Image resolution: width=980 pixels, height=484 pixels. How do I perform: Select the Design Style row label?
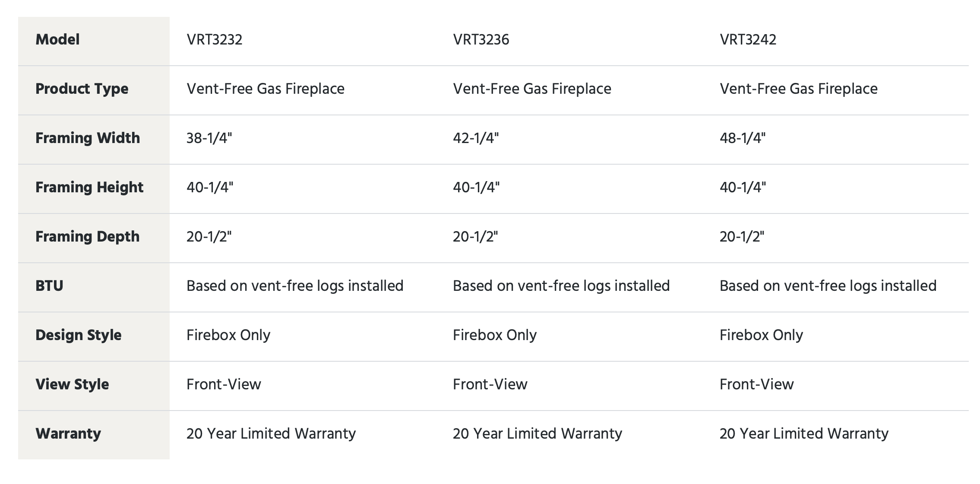[x=79, y=335]
